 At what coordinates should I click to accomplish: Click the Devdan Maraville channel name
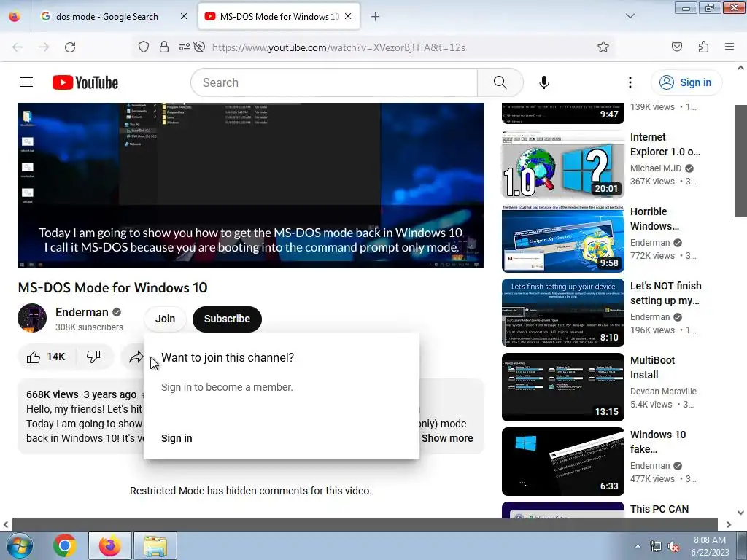[x=663, y=391]
